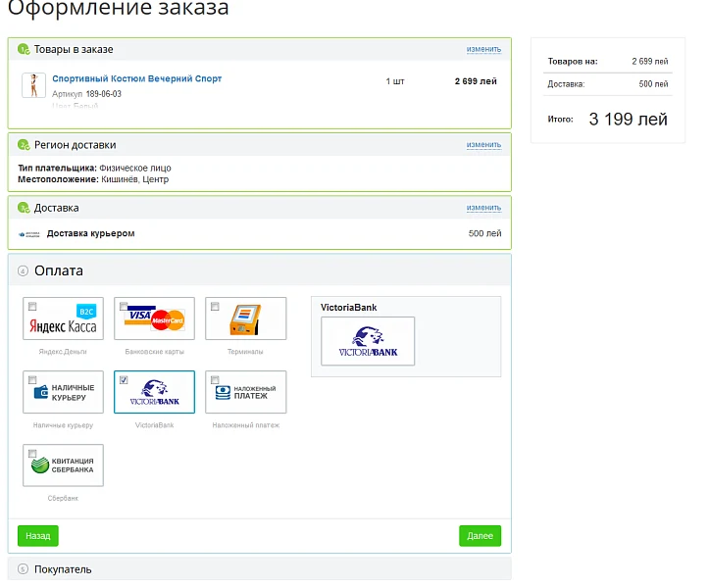Choose the Квитанция Сбербанка payment tile
709x588 pixels.
point(64,465)
